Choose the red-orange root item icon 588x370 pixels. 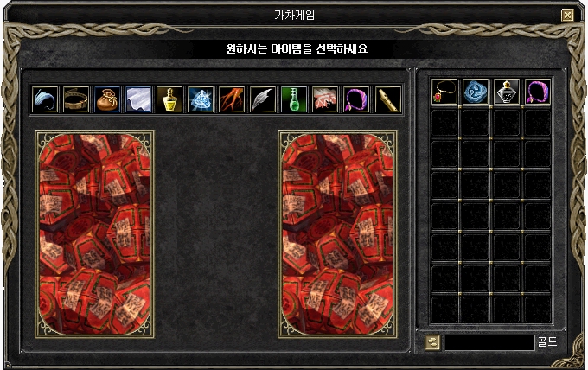[x=232, y=99]
